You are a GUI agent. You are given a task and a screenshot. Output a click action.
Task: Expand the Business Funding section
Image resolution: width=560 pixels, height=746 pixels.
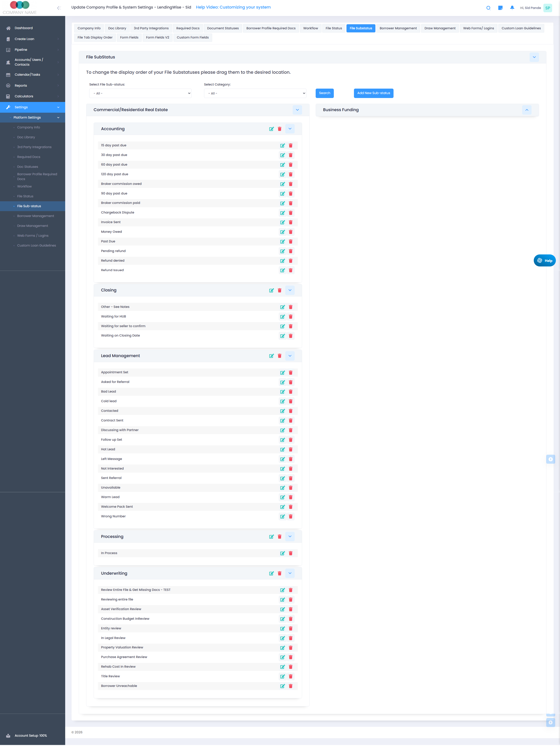[x=526, y=110]
